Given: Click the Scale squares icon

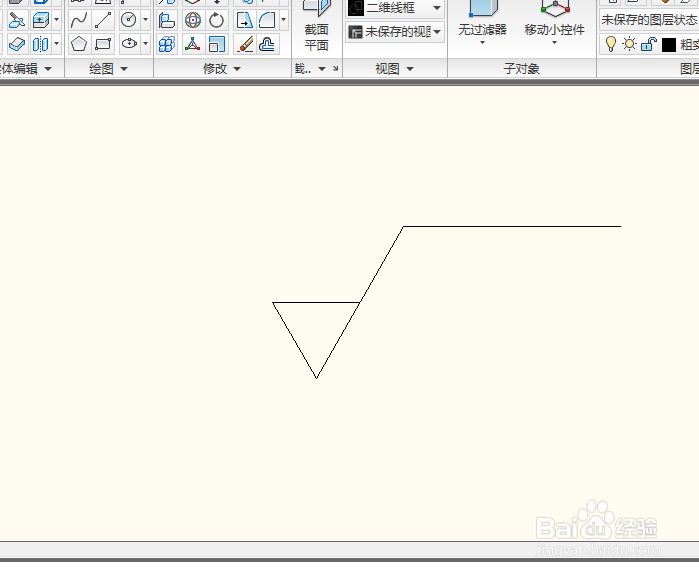Looking at the screenshot, I should (217, 44).
